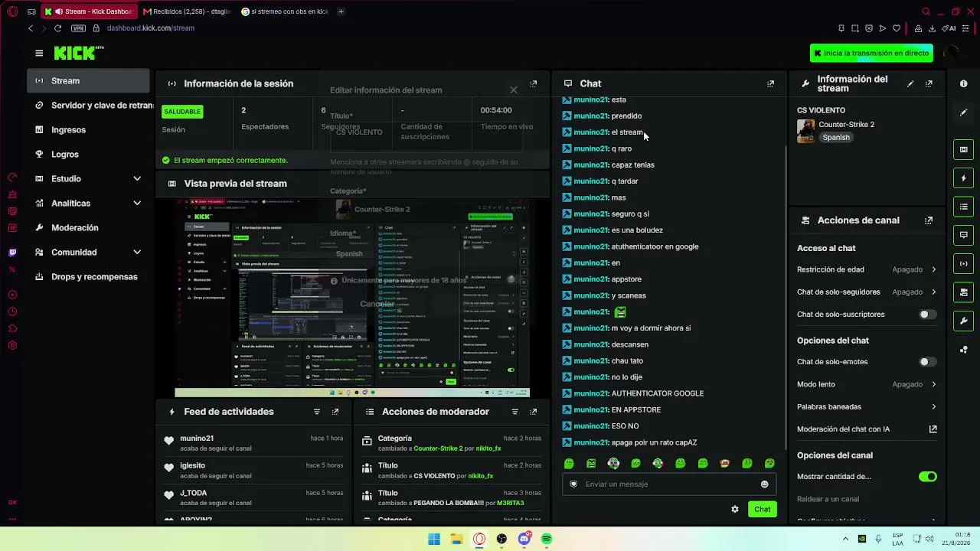Pop out the Chat panel
The height and width of the screenshot is (551, 980).
coord(770,83)
